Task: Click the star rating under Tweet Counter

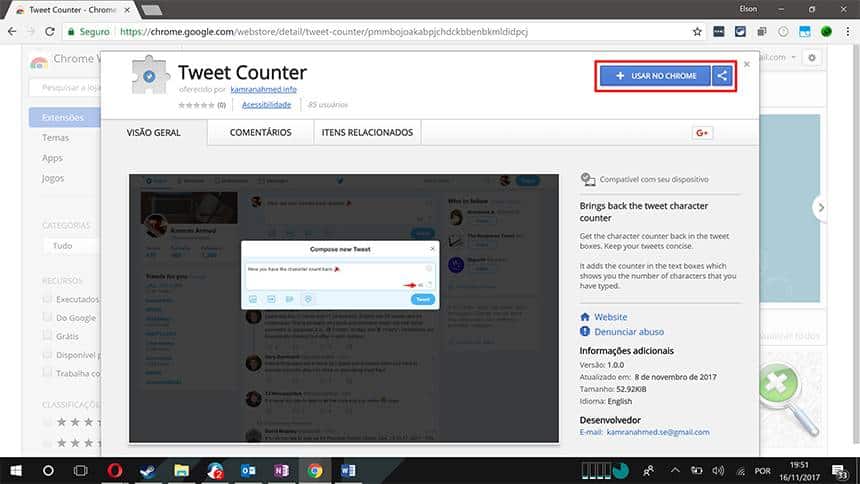Action: pos(196,105)
